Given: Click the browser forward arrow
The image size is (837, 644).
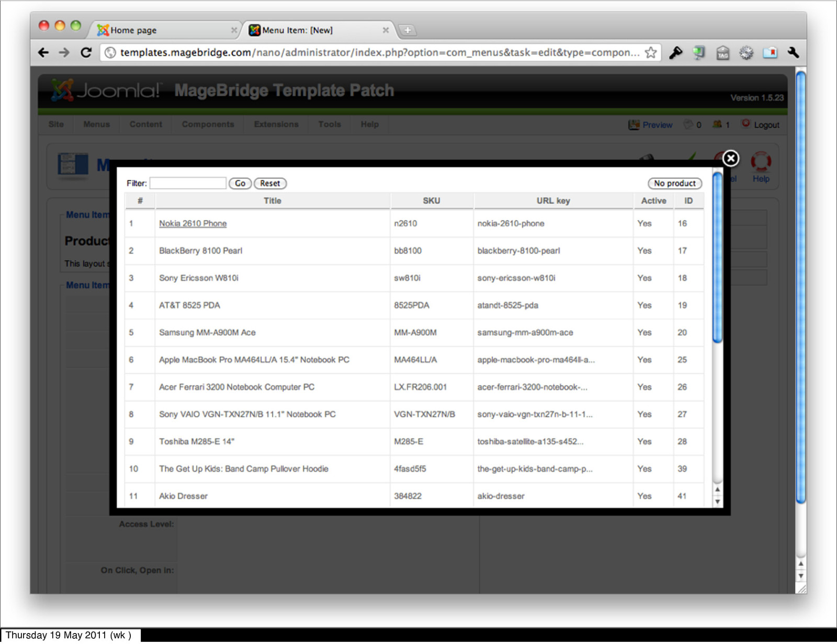Looking at the screenshot, I should (64, 52).
